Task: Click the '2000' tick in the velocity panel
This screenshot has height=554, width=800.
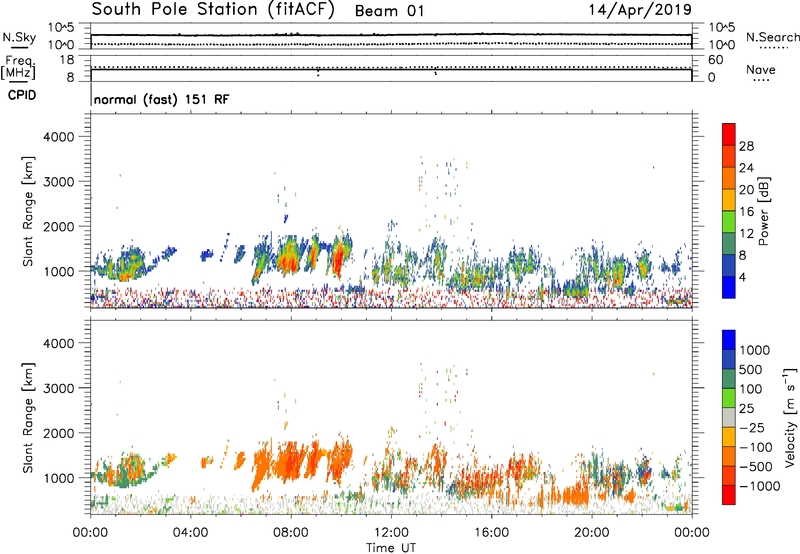Action: pyautogui.click(x=58, y=433)
